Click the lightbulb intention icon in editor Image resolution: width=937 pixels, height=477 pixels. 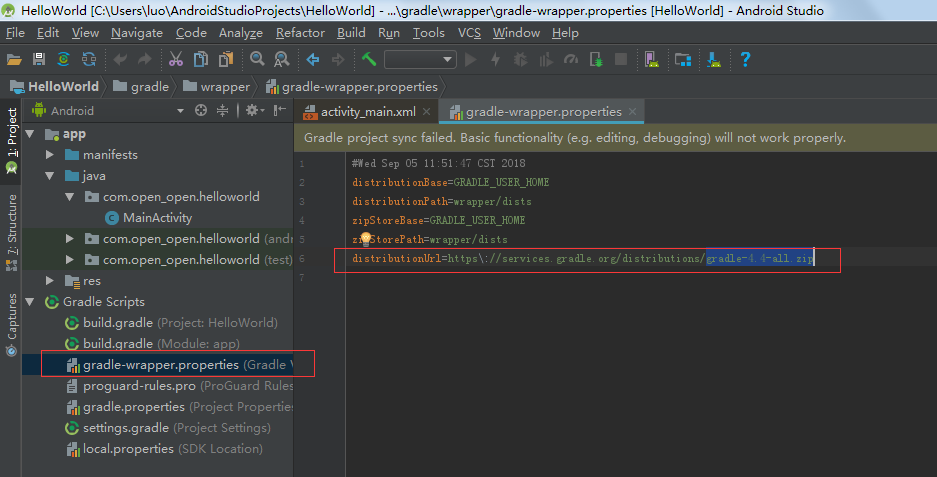point(366,240)
